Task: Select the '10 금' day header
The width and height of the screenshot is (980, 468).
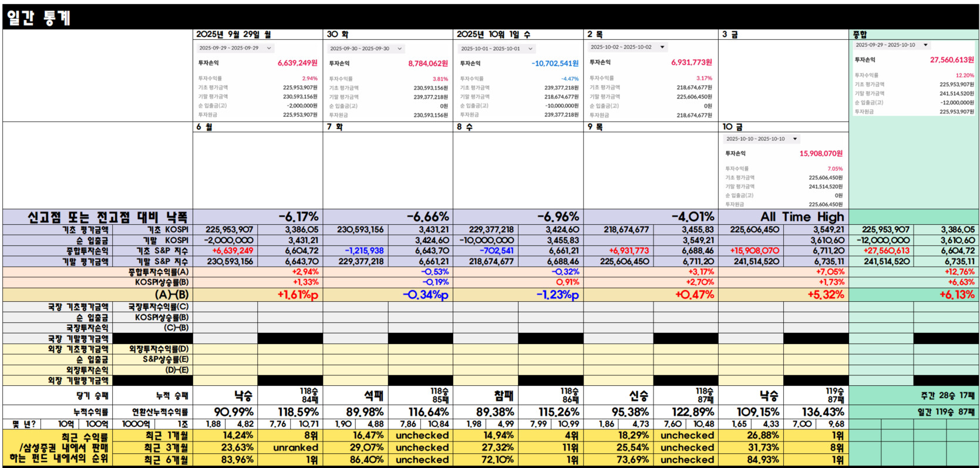Action: [x=732, y=127]
